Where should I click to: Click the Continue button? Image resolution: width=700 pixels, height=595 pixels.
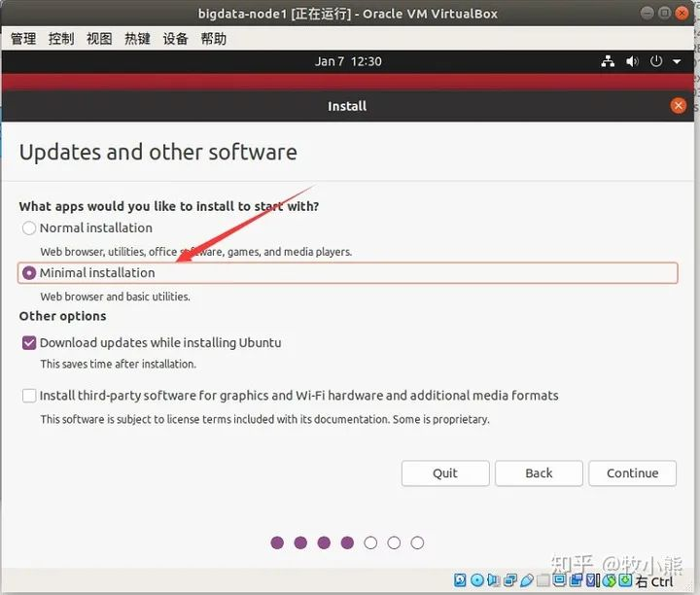[632, 473]
